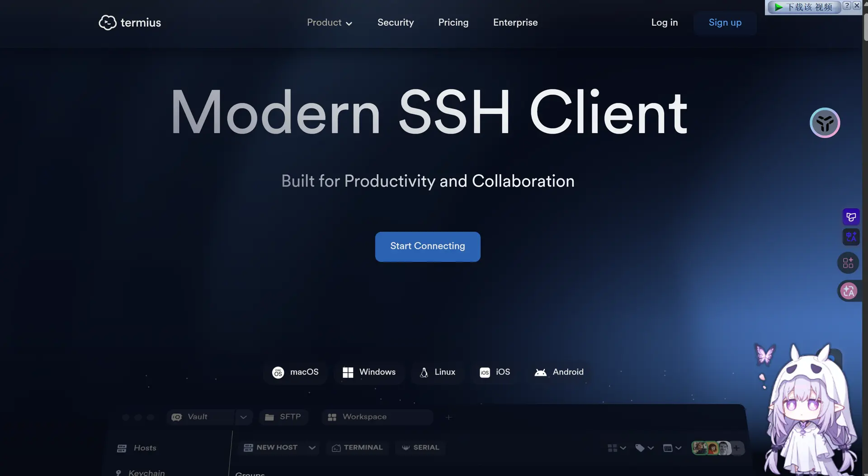Viewport: 868px width, 476px height.
Task: Click the question mark help icon
Action: pos(847,5)
